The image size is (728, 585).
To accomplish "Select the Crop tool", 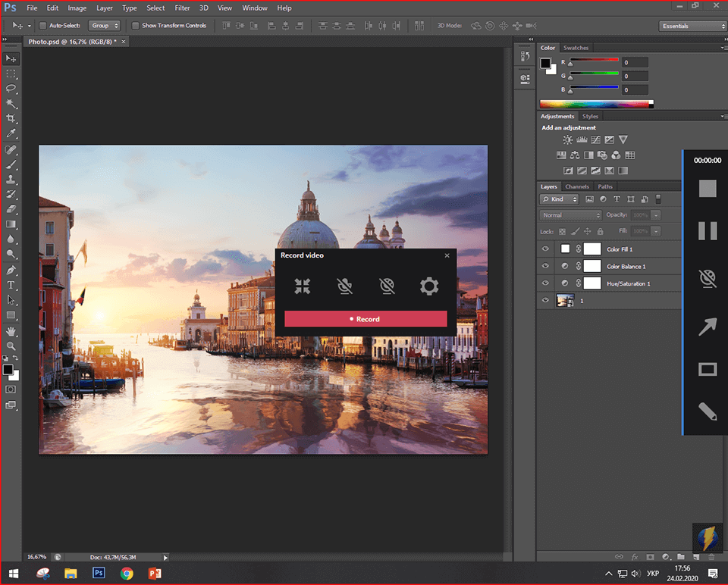I will pos(11,118).
